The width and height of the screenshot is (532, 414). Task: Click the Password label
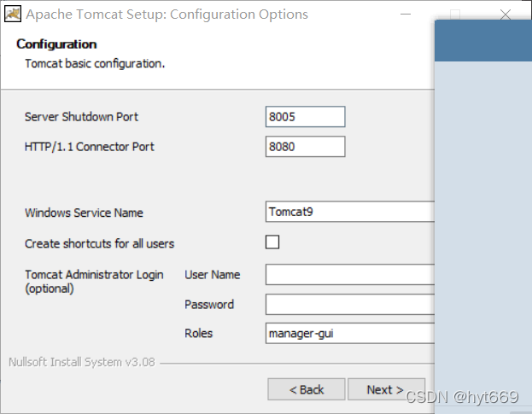pyautogui.click(x=209, y=305)
